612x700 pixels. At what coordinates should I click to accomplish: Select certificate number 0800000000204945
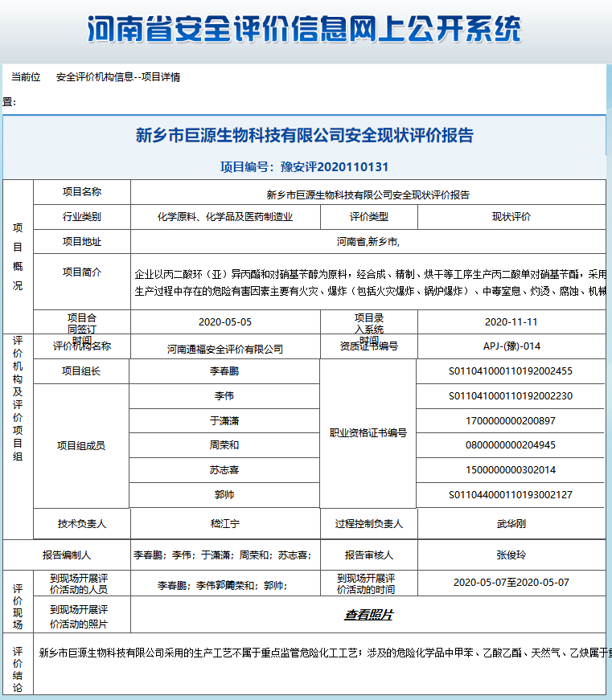click(x=511, y=445)
